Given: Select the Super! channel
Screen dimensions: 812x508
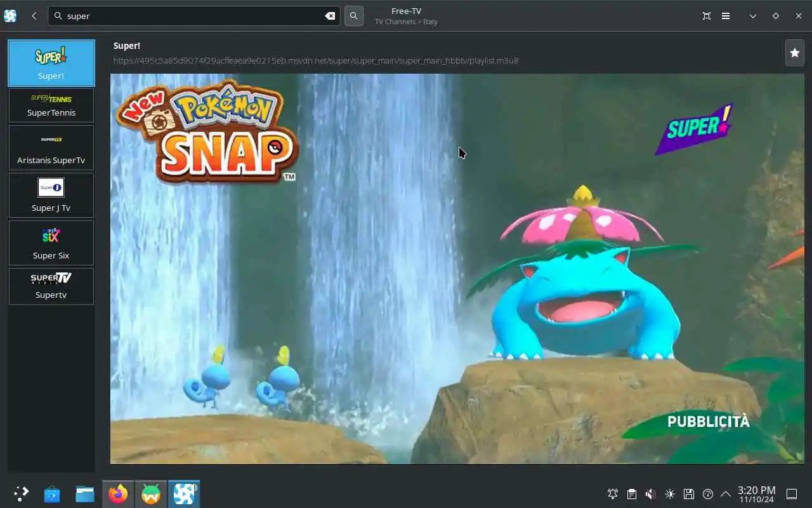Looking at the screenshot, I should tap(51, 63).
